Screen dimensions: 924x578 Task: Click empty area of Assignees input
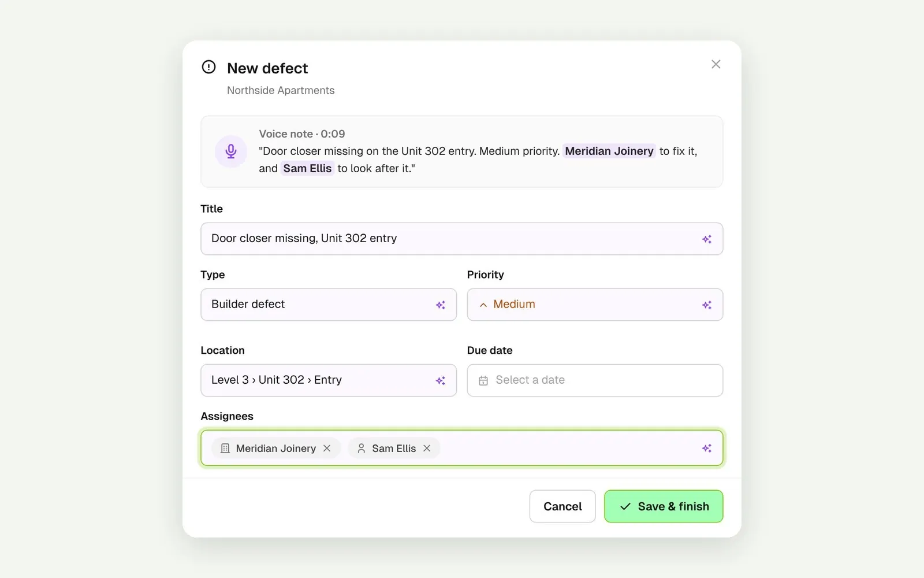[x=569, y=448]
